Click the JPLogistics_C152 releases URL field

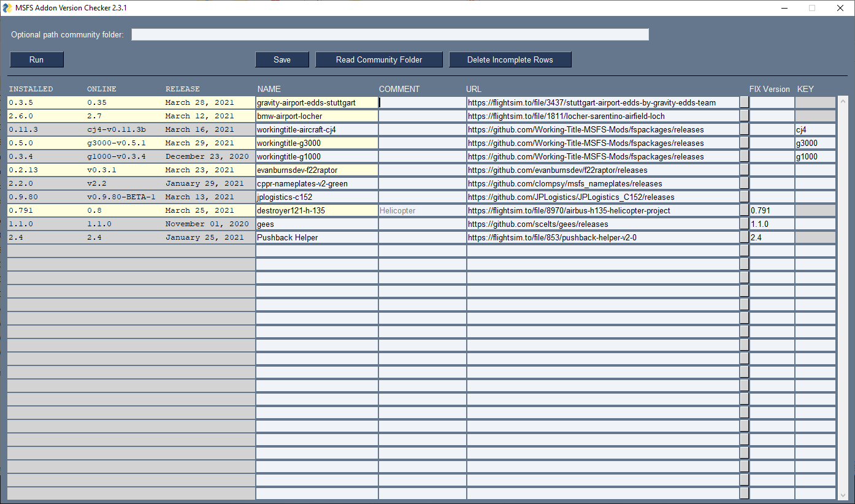click(603, 197)
